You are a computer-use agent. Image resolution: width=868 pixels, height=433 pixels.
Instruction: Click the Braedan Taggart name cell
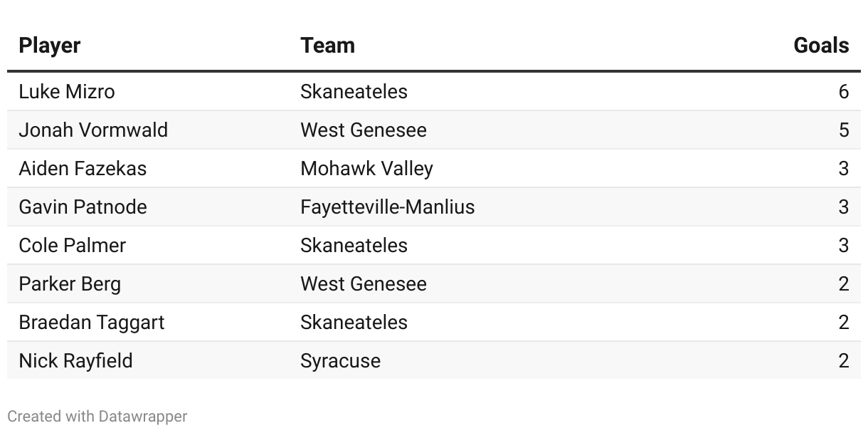tap(91, 323)
